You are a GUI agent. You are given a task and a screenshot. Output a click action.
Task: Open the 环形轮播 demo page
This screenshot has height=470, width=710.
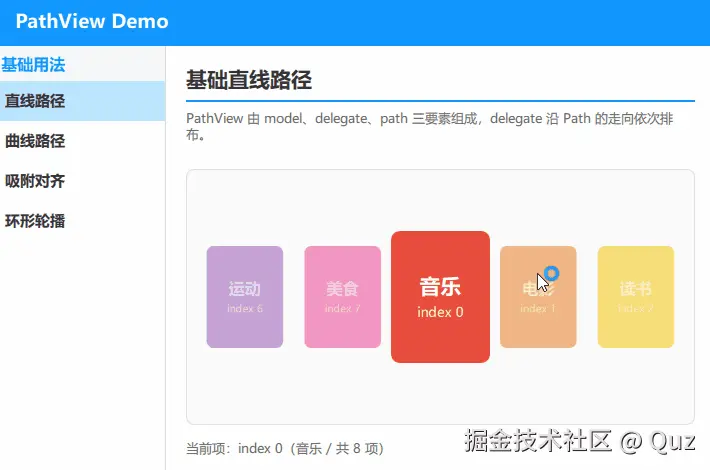(x=82, y=221)
